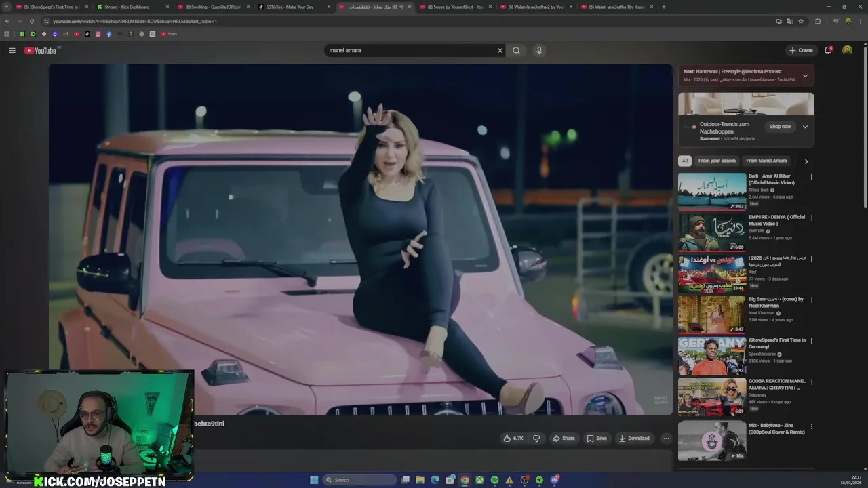Open a new browser tab
The image size is (868, 488).
[x=663, y=7]
